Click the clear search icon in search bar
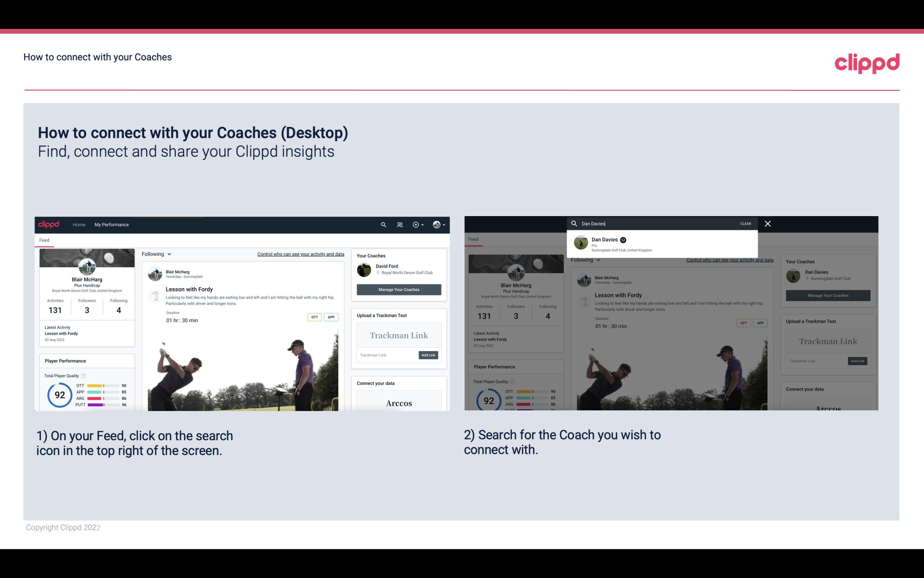 746,223
